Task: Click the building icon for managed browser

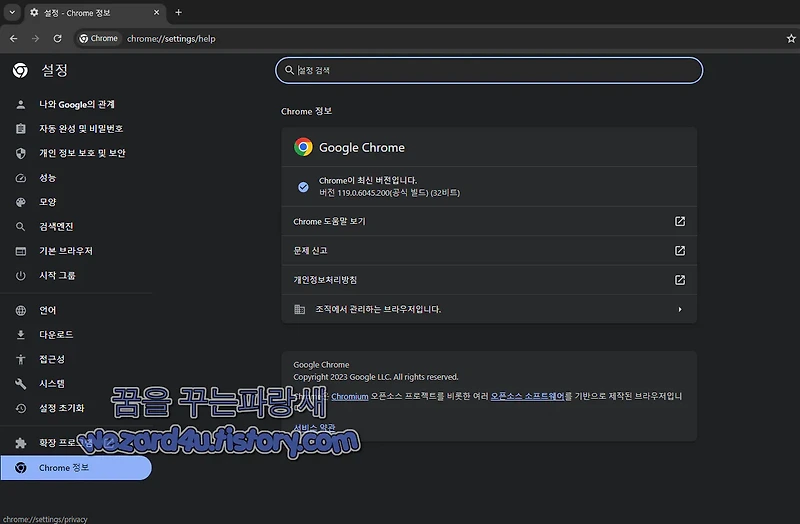Action: click(x=299, y=309)
